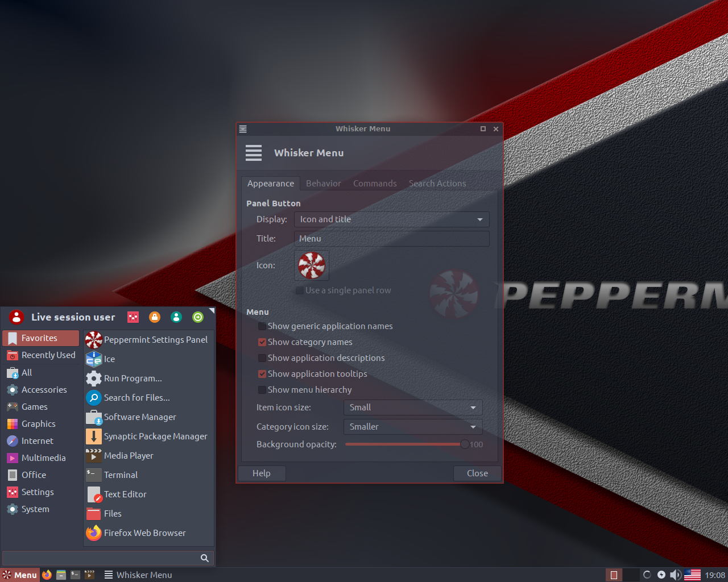Select the Recently Used category
728x582 pixels.
[x=41, y=355]
